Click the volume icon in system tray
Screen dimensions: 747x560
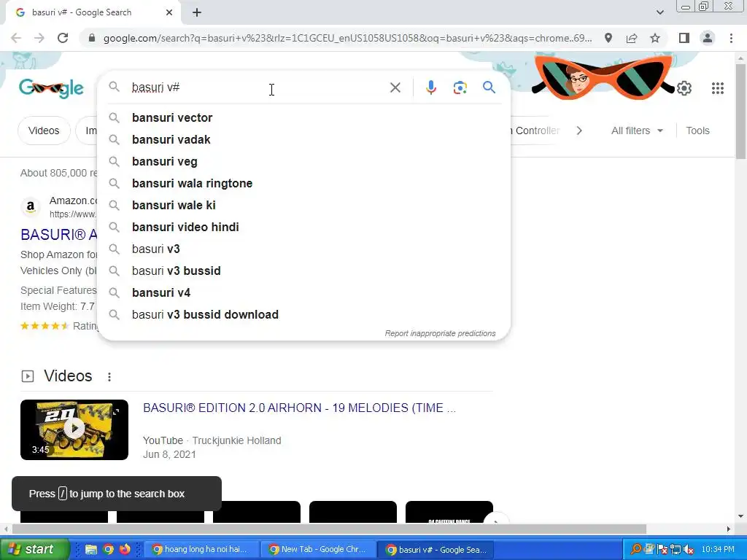coord(687,550)
